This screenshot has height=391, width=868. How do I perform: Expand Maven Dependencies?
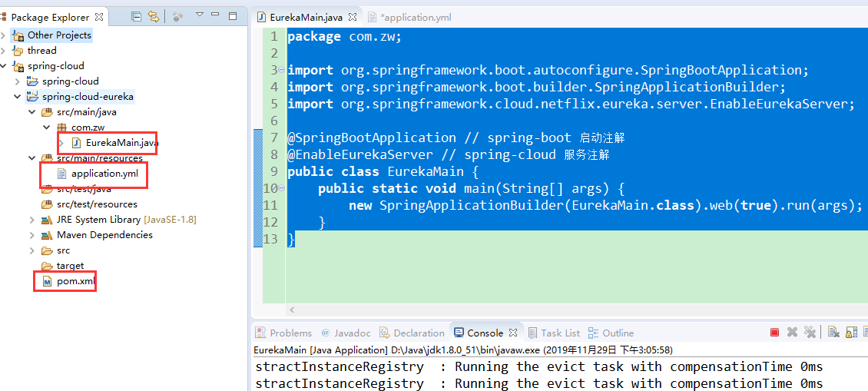pyautogui.click(x=32, y=235)
